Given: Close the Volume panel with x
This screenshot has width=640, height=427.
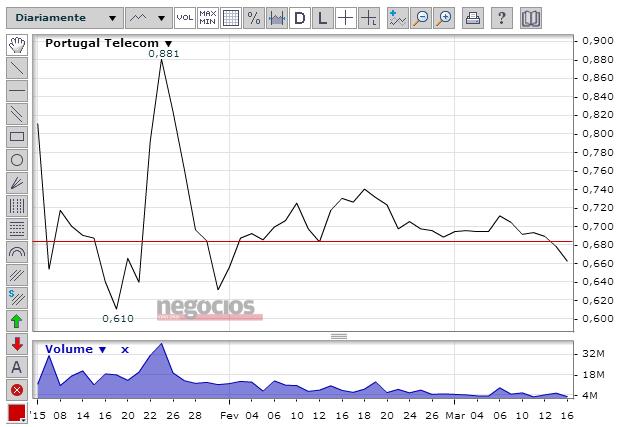Looking at the screenshot, I should pos(125,350).
